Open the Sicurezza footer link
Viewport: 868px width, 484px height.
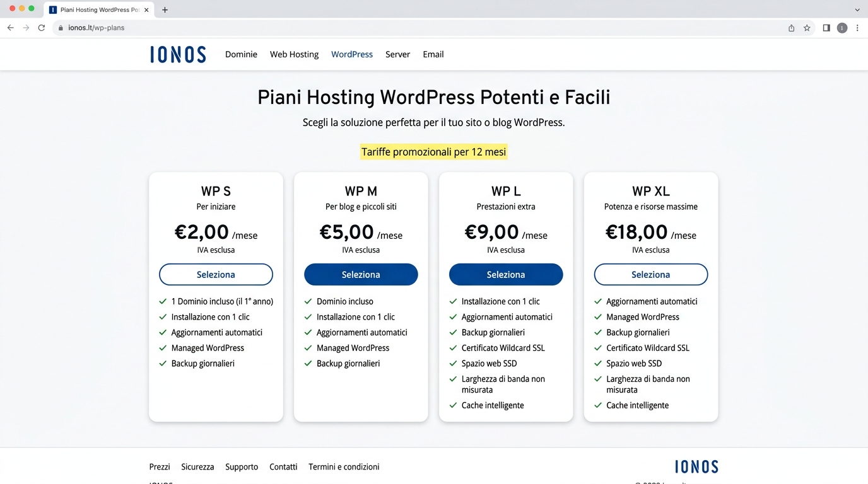point(197,467)
